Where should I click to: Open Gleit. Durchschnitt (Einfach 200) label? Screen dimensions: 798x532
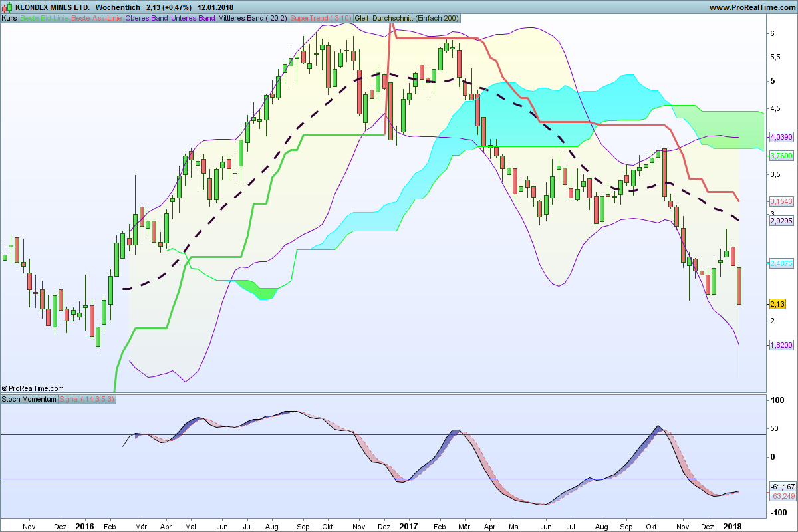(406, 18)
